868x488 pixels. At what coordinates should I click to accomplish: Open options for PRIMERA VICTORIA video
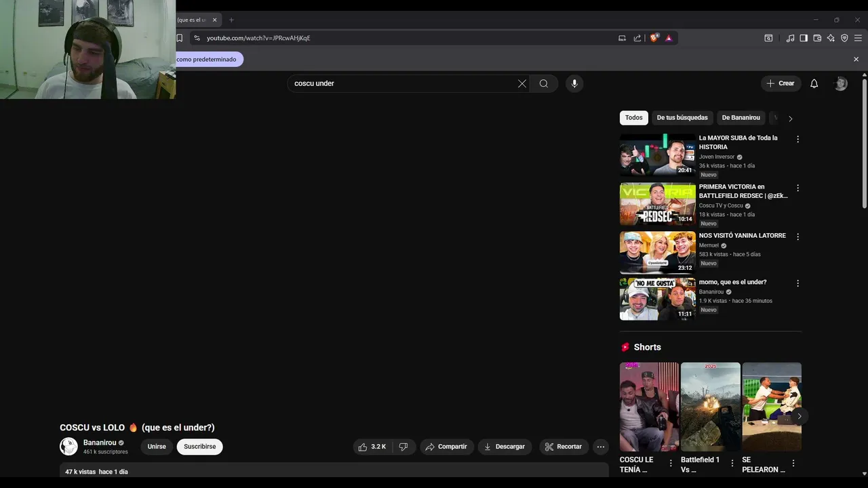[x=797, y=188]
